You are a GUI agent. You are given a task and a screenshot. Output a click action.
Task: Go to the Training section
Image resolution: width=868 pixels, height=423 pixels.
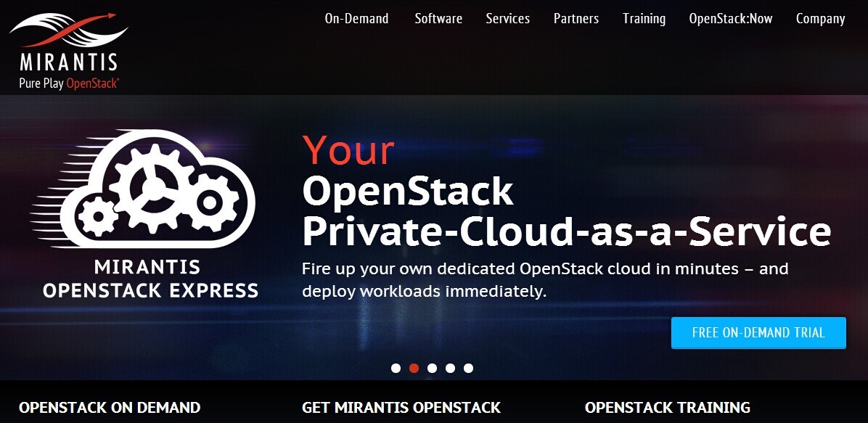[644, 19]
